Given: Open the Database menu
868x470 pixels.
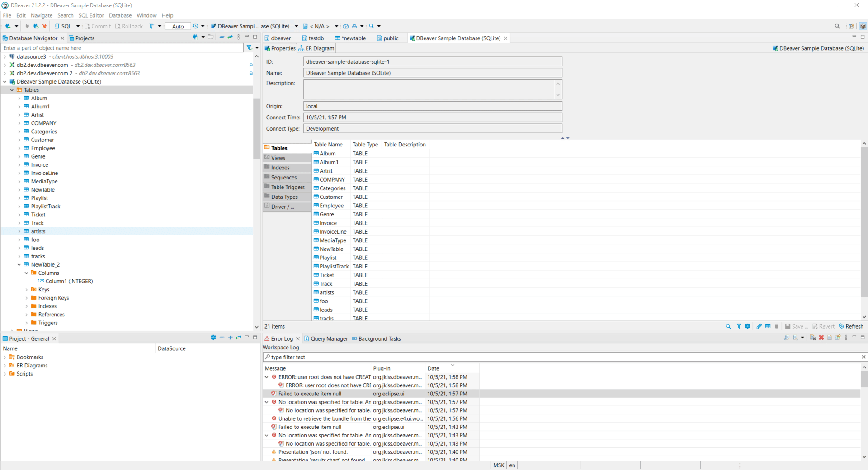Looking at the screenshot, I should click(120, 15).
